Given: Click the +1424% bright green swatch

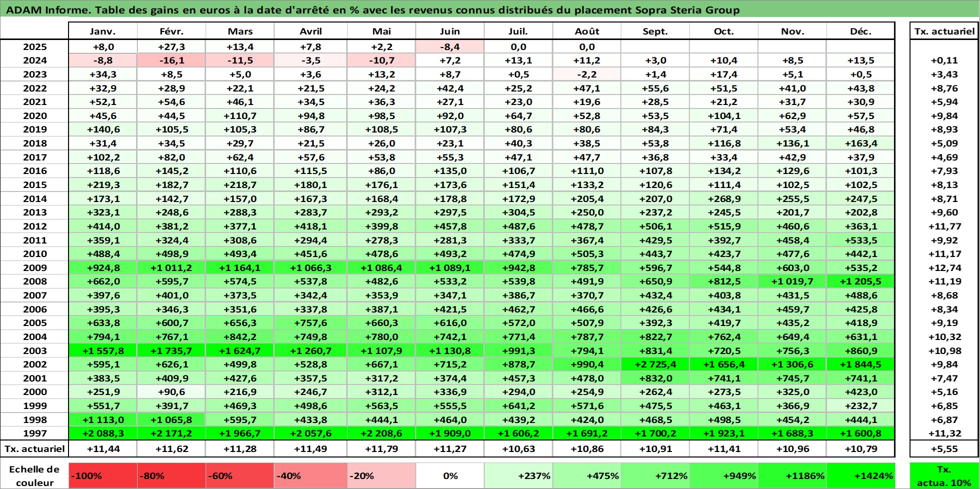Looking at the screenshot, I should [860, 475].
